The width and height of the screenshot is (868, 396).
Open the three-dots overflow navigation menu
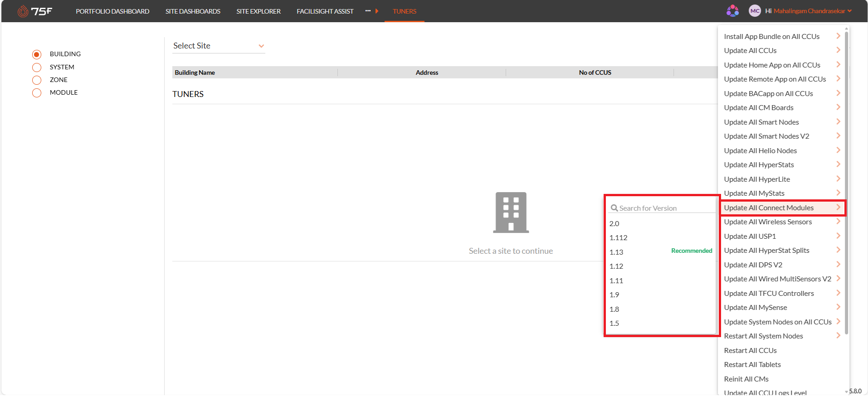pos(368,11)
